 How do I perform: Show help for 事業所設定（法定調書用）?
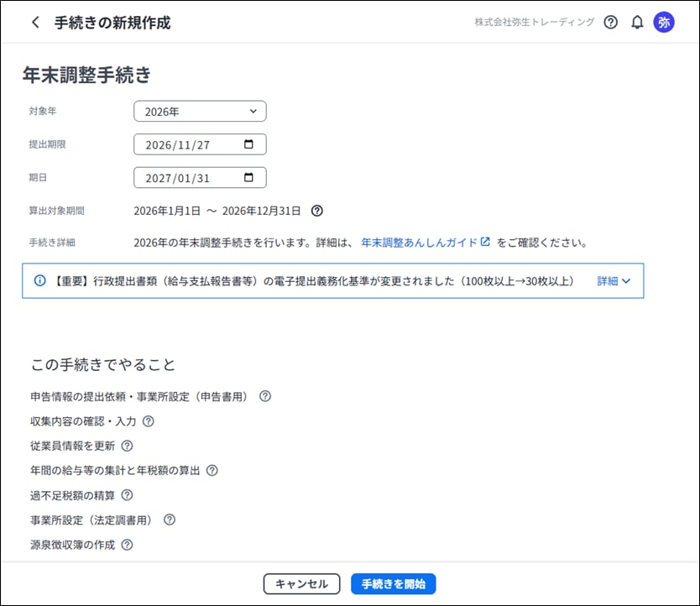pos(170,520)
